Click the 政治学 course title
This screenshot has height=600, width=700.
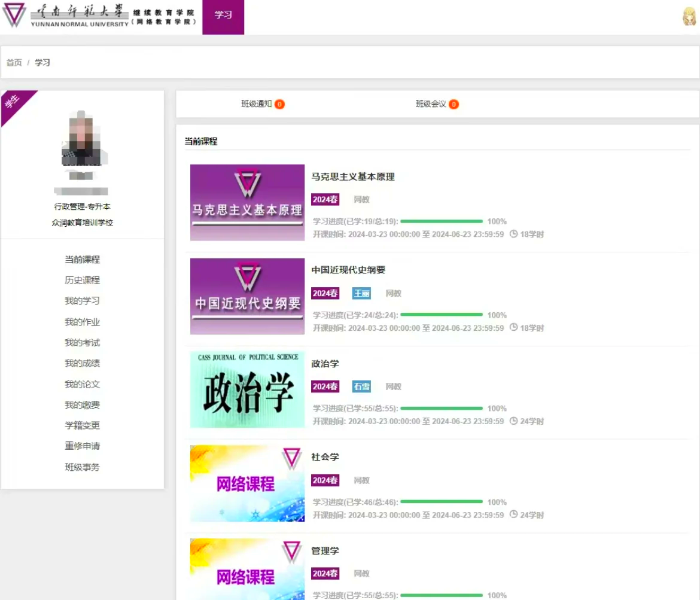coord(325,363)
